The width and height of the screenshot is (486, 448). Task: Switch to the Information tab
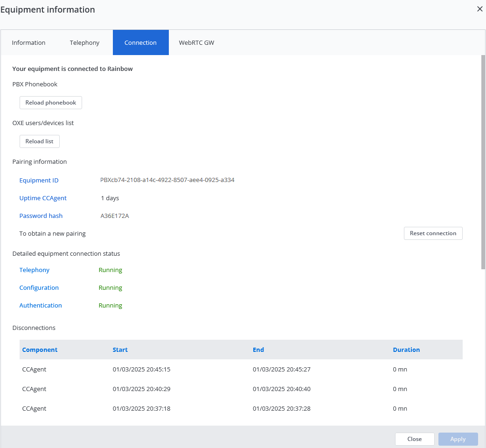tap(28, 42)
